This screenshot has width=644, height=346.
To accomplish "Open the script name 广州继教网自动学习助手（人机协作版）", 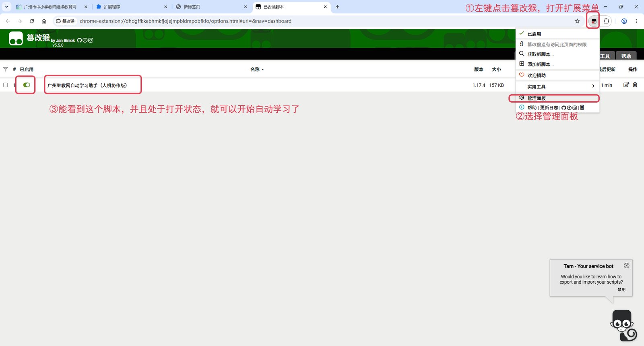I will 87,85.
